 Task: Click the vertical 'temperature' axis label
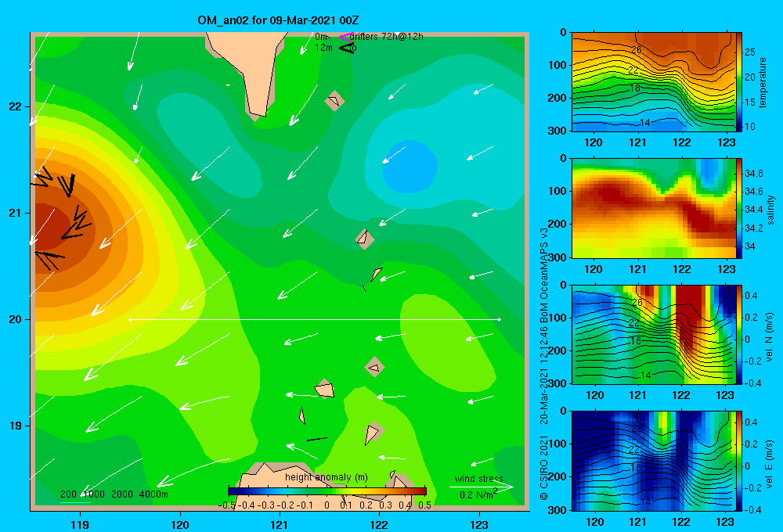pyautogui.click(x=763, y=82)
